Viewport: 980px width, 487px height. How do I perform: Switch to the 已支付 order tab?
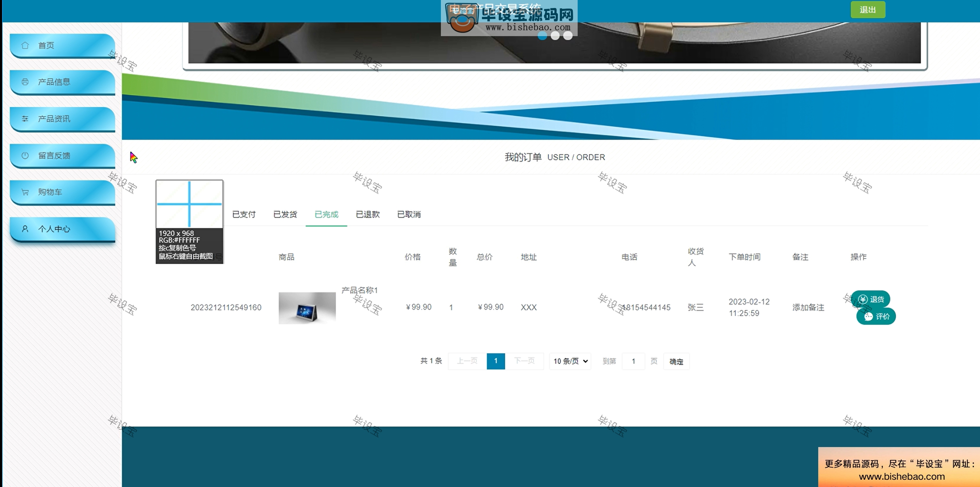(x=244, y=214)
